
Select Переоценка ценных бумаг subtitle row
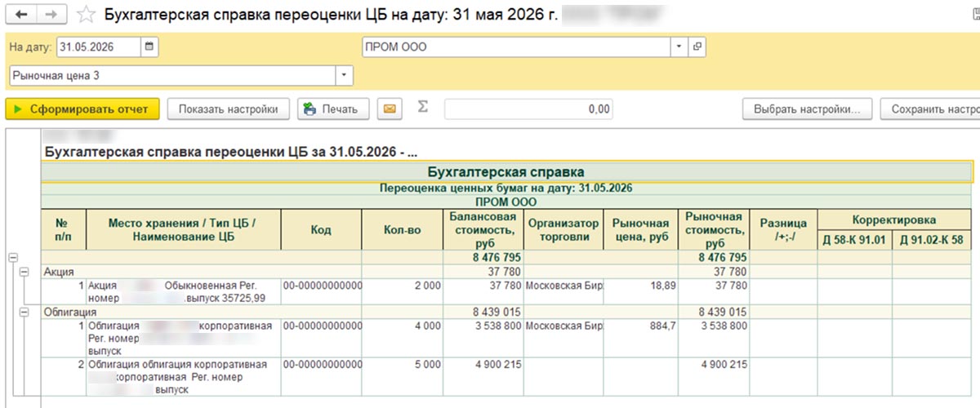[506, 188]
